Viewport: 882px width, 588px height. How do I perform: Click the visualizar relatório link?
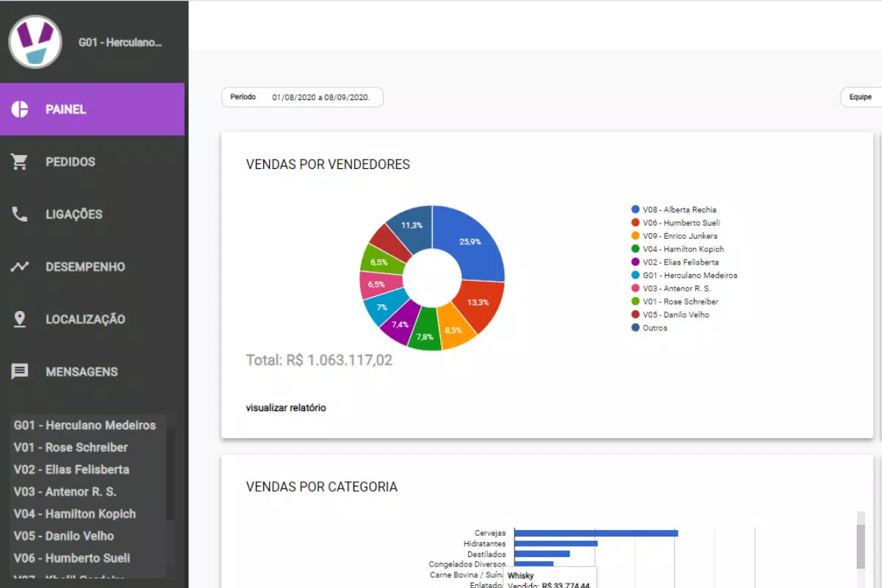(286, 408)
